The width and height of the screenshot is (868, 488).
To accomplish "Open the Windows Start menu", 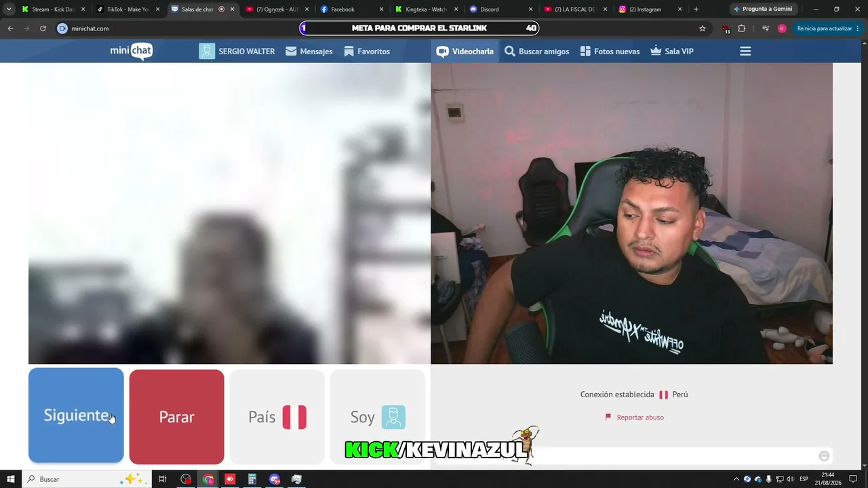I will (11, 479).
